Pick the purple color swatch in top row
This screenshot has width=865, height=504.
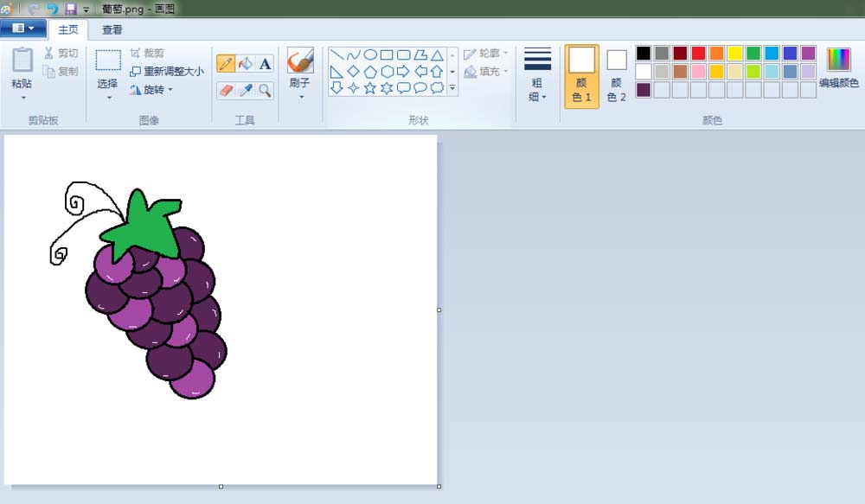pyautogui.click(x=808, y=53)
